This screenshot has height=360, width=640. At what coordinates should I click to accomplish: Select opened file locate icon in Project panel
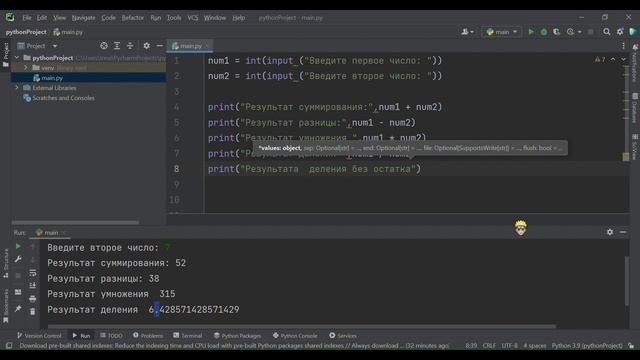pyautogui.click(x=104, y=46)
